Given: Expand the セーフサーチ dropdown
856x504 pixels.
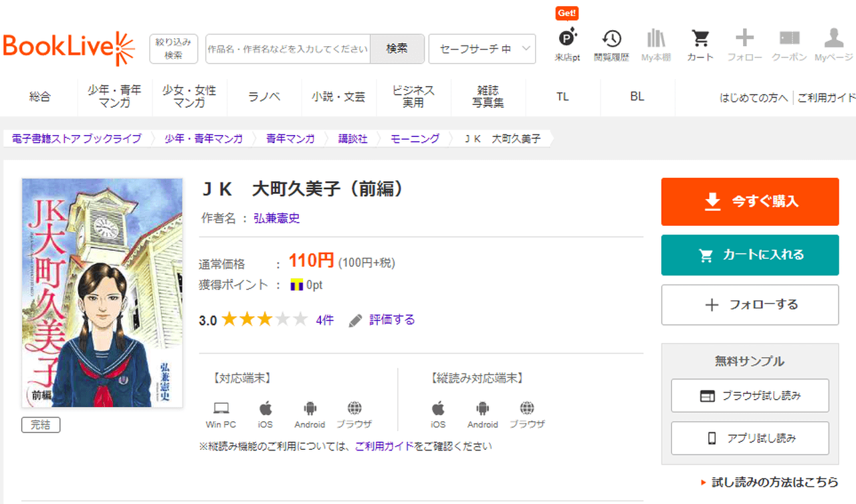Looking at the screenshot, I should click(x=481, y=49).
